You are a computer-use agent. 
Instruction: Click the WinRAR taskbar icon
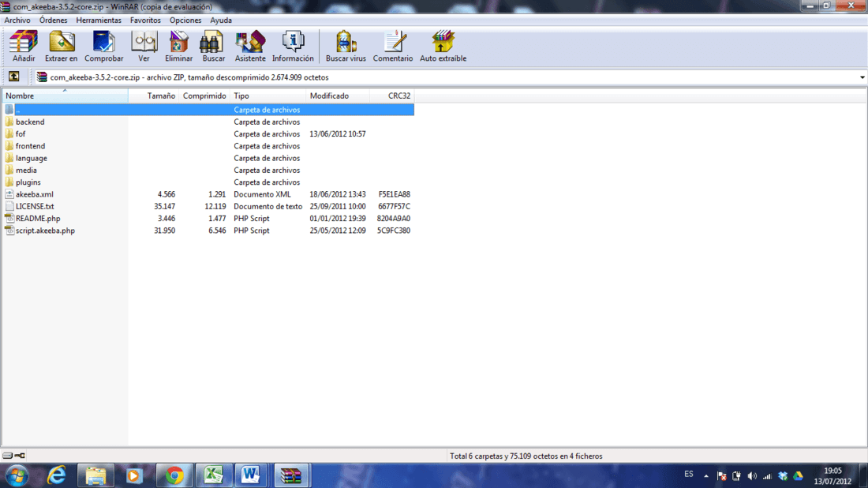291,476
